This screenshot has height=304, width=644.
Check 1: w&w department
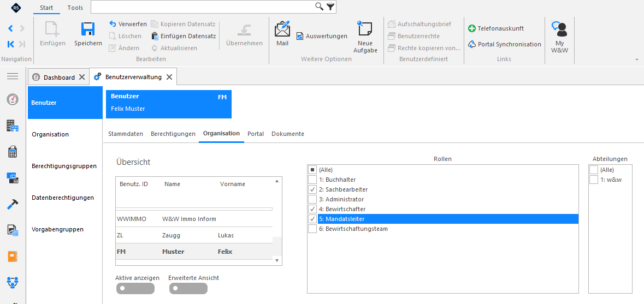(594, 180)
